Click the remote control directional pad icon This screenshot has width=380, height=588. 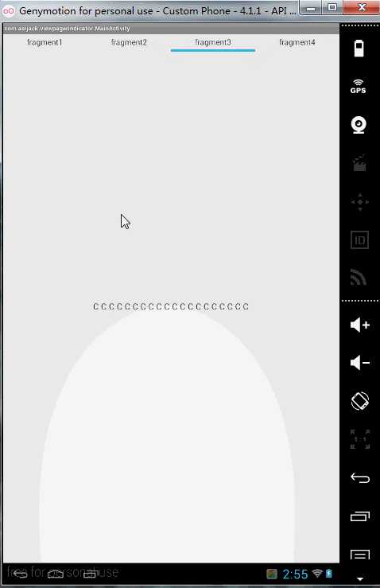(x=360, y=202)
